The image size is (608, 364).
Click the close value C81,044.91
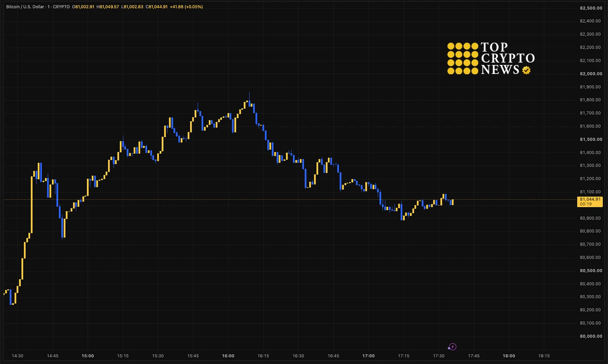click(156, 7)
